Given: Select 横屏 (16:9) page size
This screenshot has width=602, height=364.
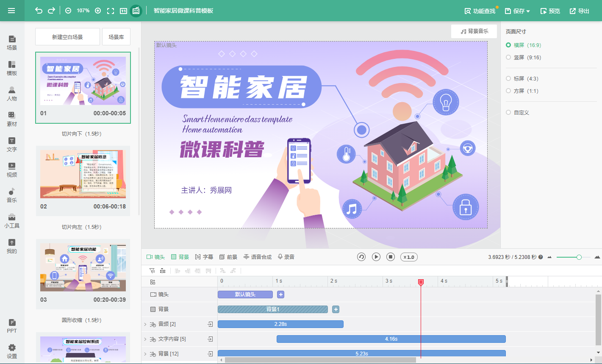Looking at the screenshot, I should (x=524, y=45).
